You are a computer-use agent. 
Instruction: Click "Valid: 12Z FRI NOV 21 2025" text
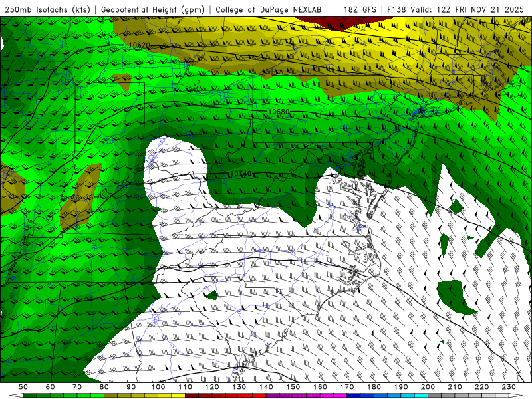pos(467,9)
